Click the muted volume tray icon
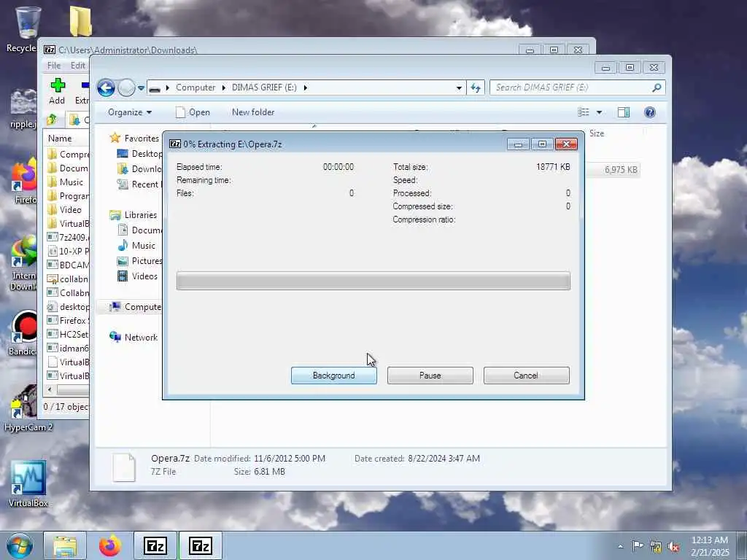The height and width of the screenshot is (560, 747). 673,546
